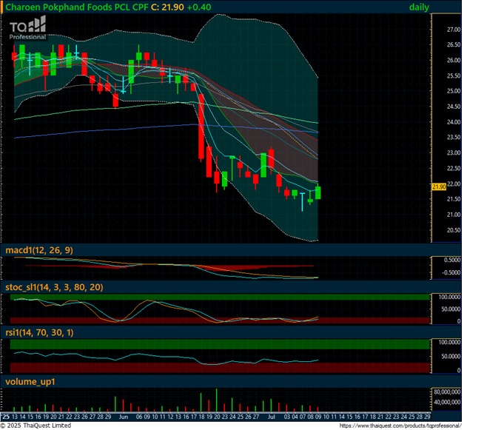Click the latest green candlestick near 21.90

[318, 193]
